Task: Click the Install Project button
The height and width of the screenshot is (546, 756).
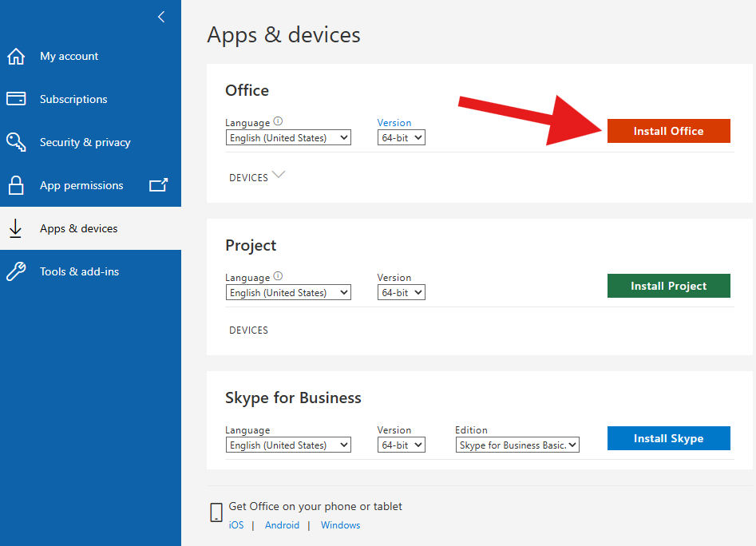Action: 668,286
